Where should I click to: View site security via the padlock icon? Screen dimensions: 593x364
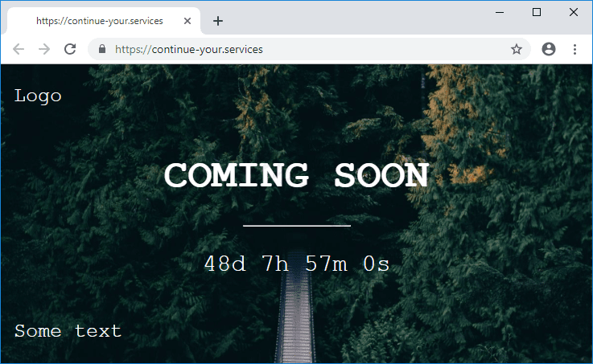(101, 49)
